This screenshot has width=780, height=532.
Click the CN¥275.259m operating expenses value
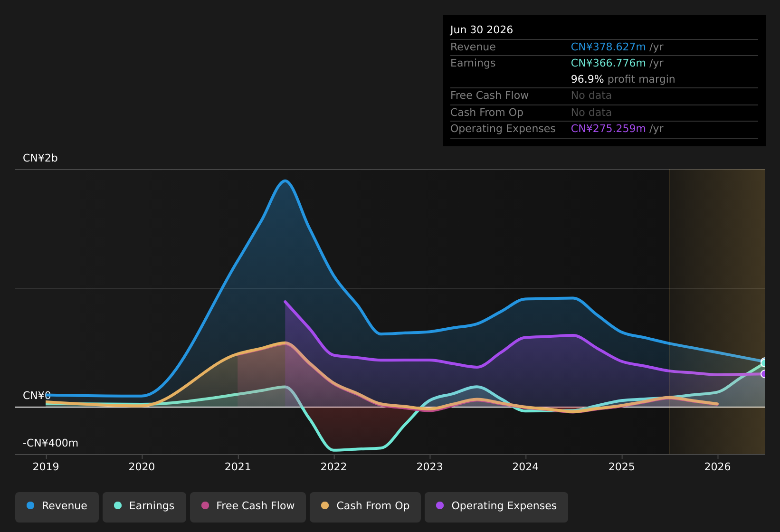(x=609, y=129)
